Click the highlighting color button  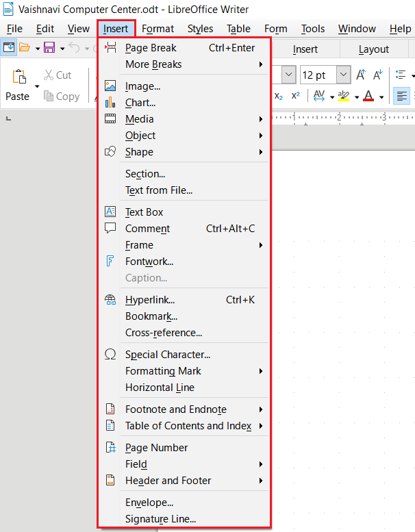[344, 96]
